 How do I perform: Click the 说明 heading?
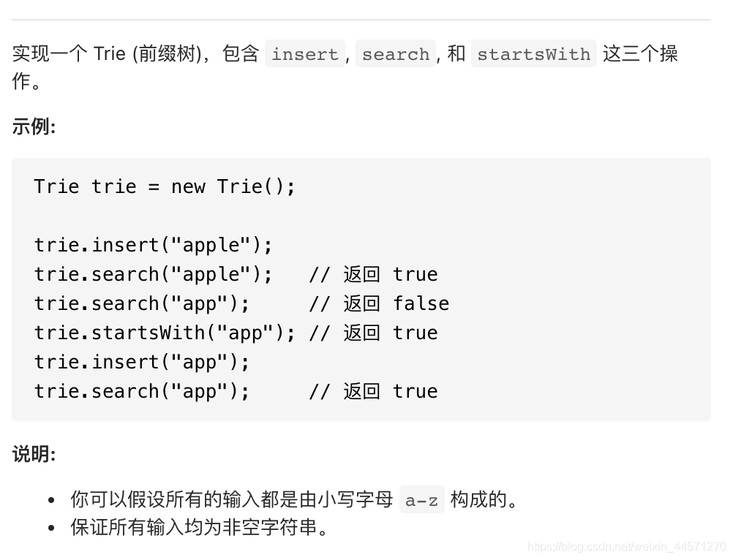coord(34,454)
